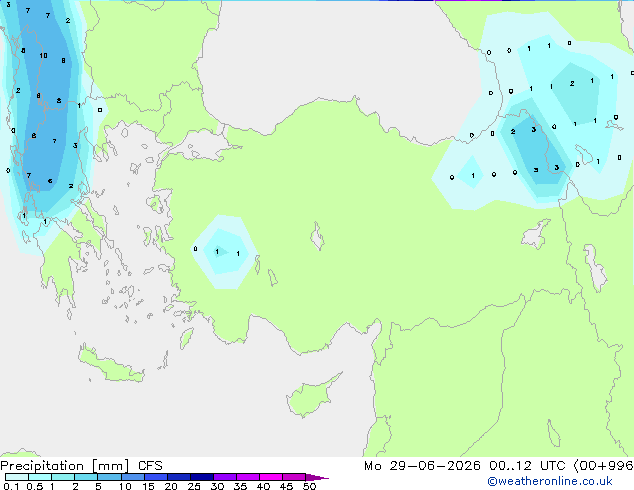Select the 20–25 mm legend color swatch
Screen dimensions: 634x490
179,477
